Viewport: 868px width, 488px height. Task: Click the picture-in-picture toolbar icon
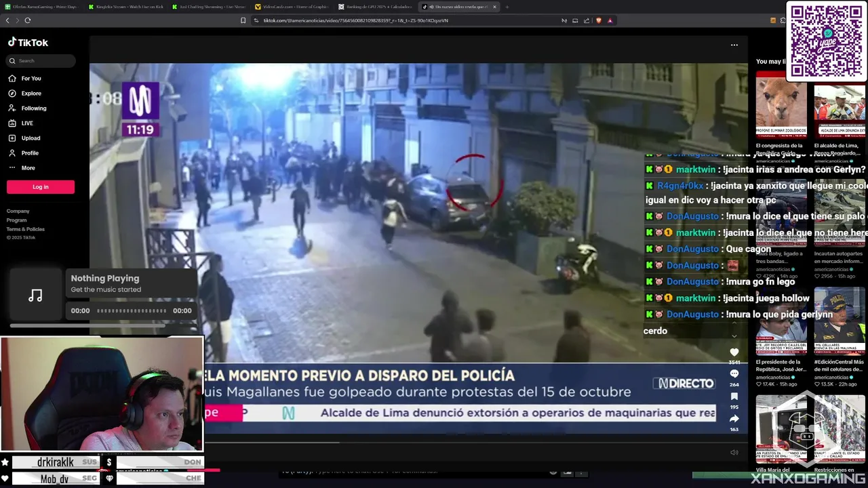[575, 20]
